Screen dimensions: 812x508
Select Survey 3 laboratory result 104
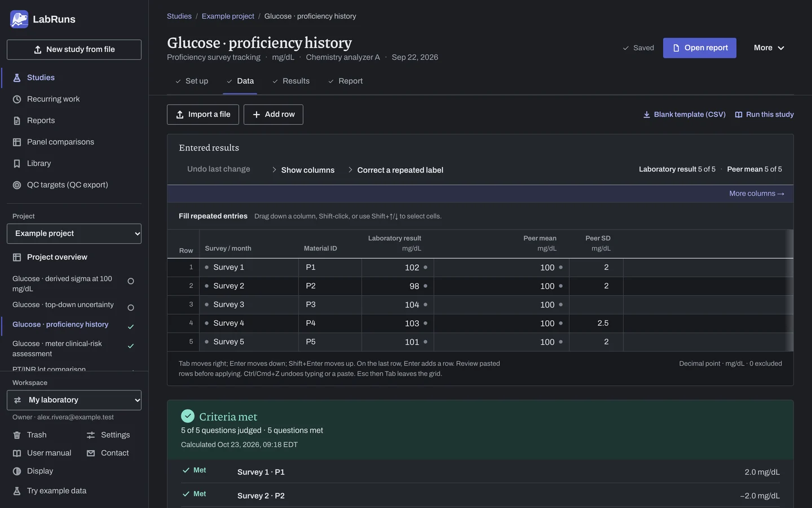click(x=398, y=305)
